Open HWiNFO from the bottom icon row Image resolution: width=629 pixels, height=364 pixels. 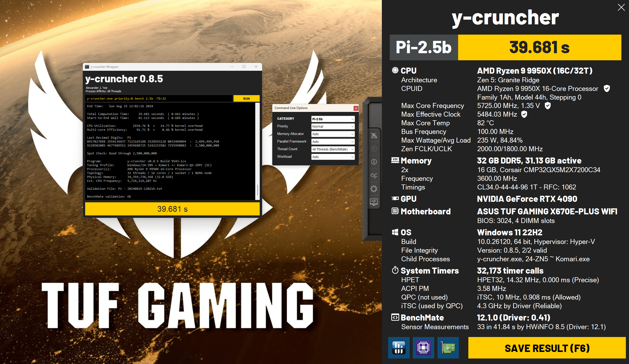(x=399, y=348)
